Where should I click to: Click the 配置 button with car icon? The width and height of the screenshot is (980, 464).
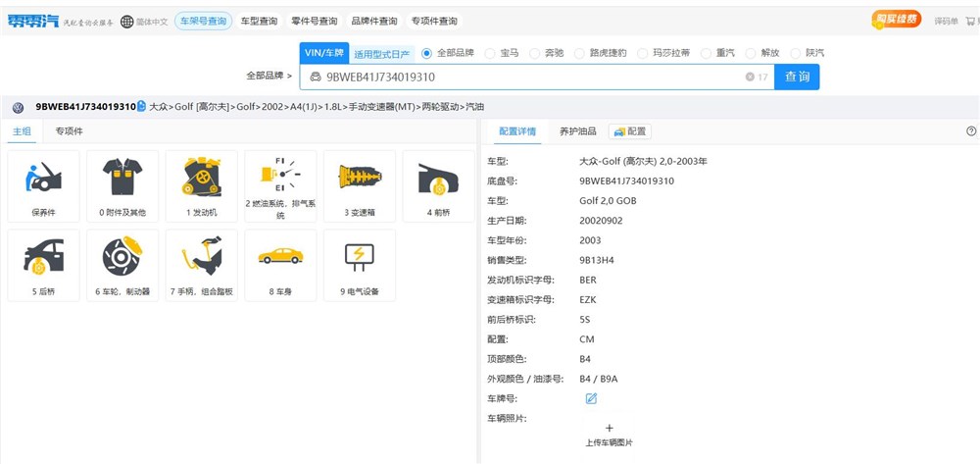[x=630, y=131]
